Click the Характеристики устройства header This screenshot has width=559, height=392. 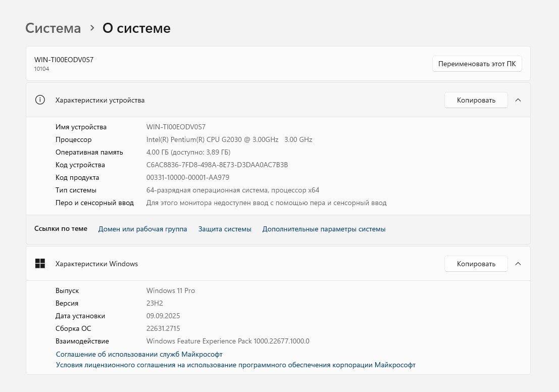[100, 100]
